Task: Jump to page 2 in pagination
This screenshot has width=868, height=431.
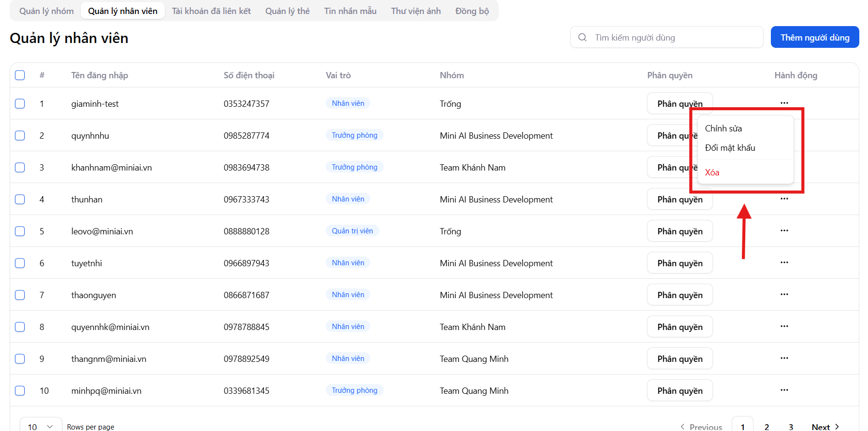Action: [x=767, y=426]
